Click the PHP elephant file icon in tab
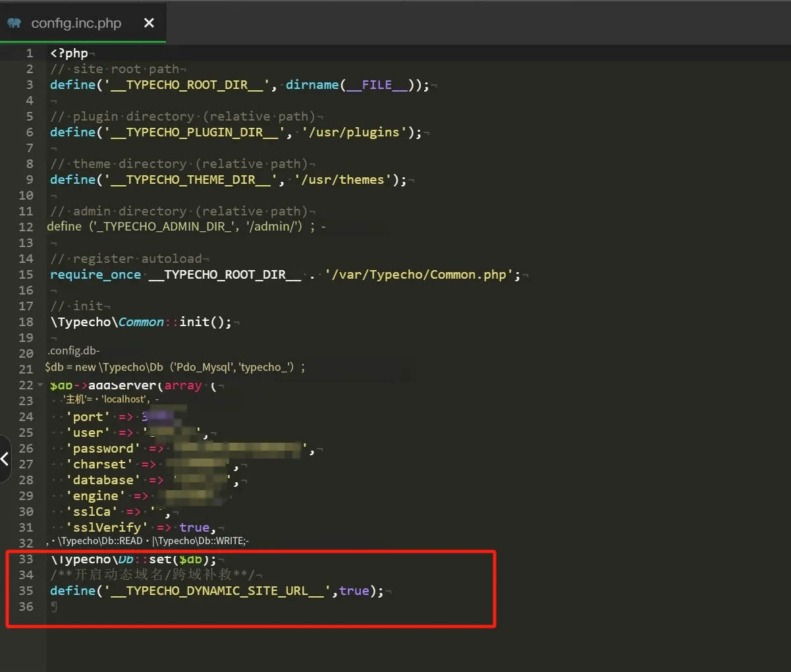The width and height of the screenshot is (791, 672). tap(14, 23)
